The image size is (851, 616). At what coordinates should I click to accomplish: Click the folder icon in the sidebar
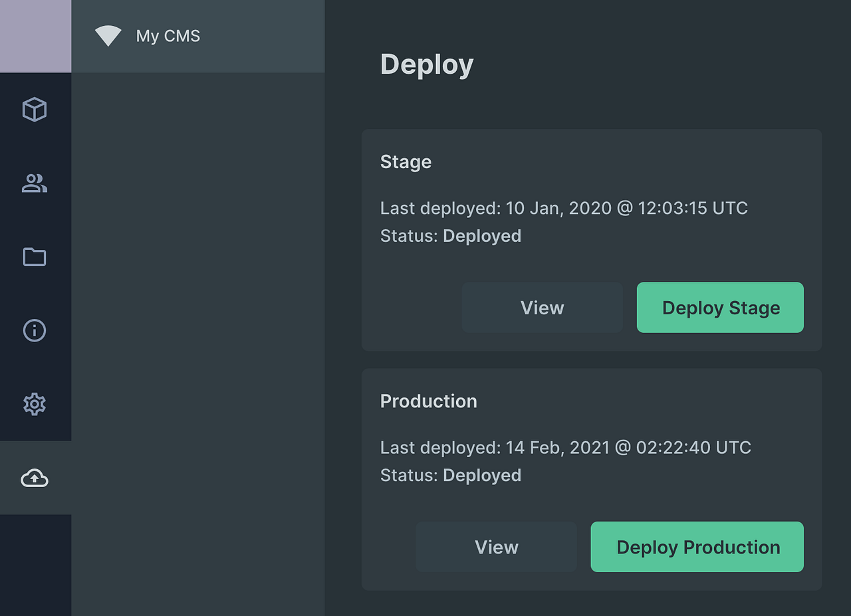pyautogui.click(x=35, y=257)
